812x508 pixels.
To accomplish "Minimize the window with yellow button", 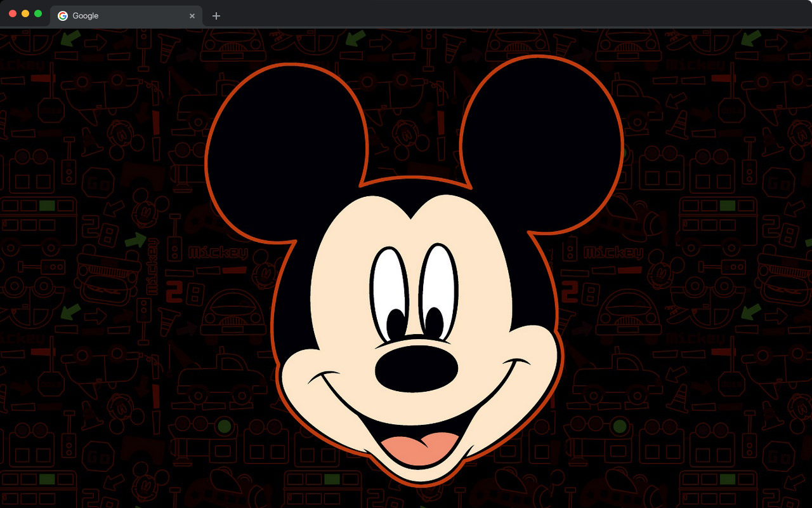I will tap(25, 13).
